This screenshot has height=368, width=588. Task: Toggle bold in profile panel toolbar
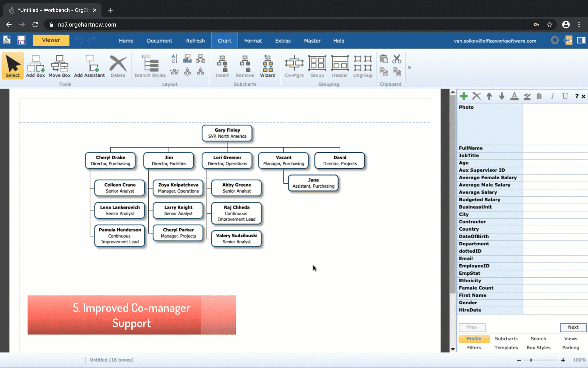point(539,96)
